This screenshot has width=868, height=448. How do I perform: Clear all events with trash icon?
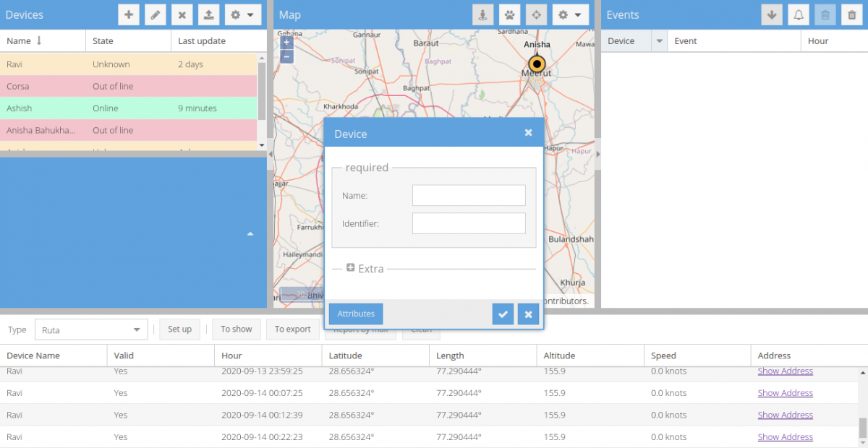(852, 14)
